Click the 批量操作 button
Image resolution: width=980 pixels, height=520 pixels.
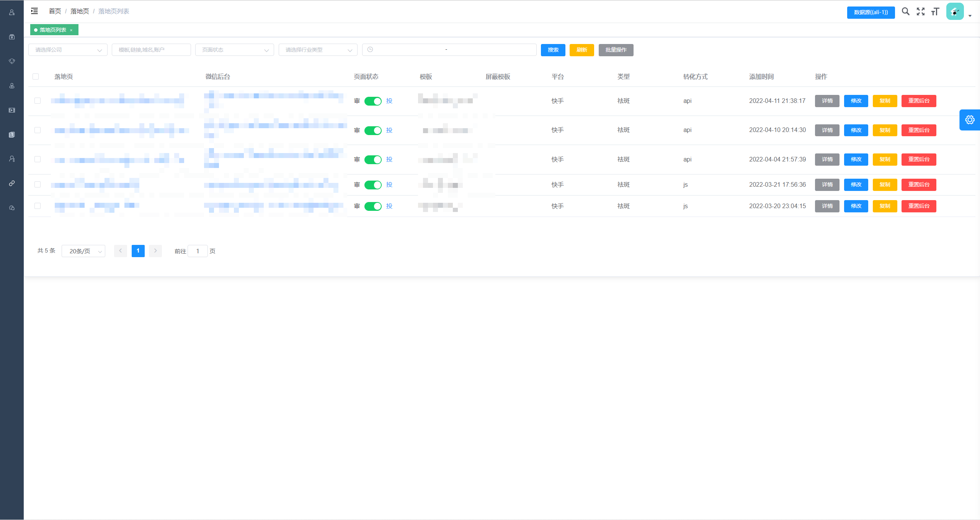tap(616, 50)
